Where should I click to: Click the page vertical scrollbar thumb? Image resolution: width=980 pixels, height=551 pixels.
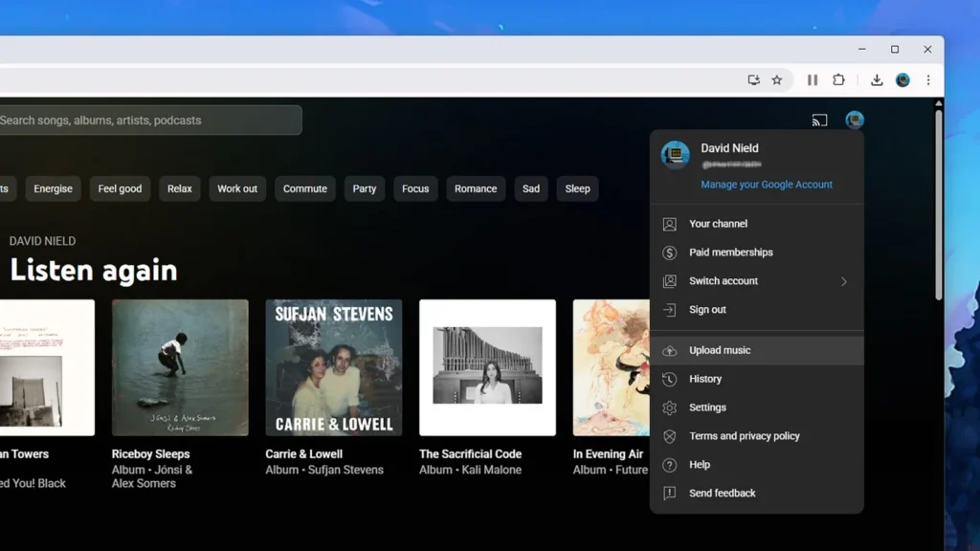coord(939,205)
